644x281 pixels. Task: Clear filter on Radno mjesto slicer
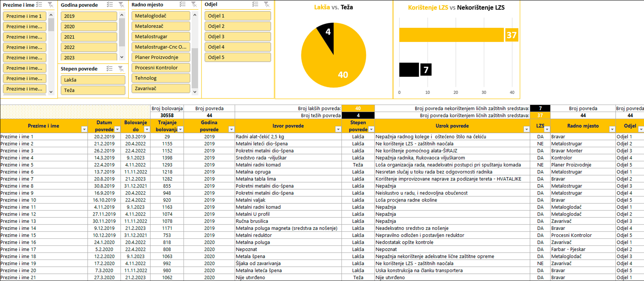[194, 4]
